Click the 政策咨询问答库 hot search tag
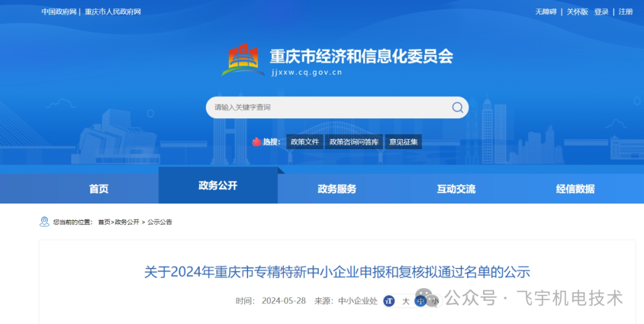The width and height of the screenshot is (644, 324). pyautogui.click(x=354, y=142)
